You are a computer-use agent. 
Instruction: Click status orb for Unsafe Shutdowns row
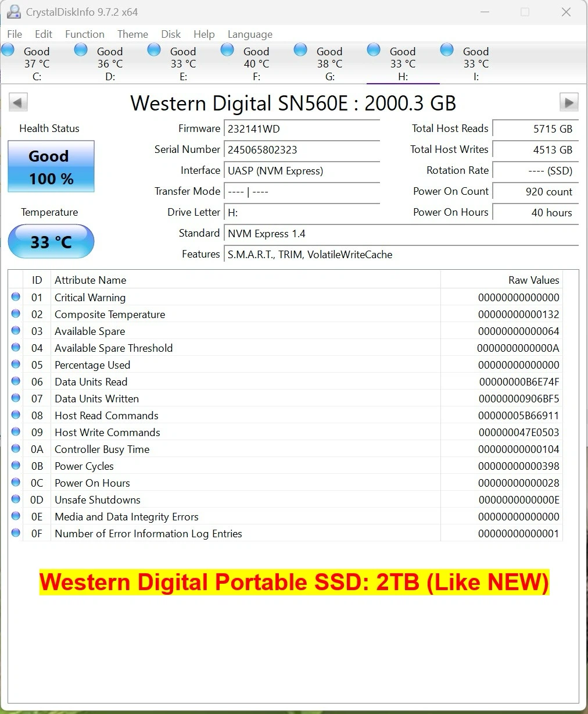16,499
